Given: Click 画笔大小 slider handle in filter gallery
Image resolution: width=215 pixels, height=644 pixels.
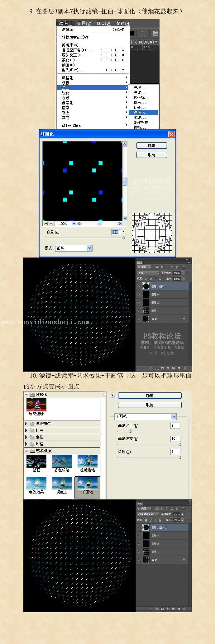Looking at the screenshot, I should [130, 431].
